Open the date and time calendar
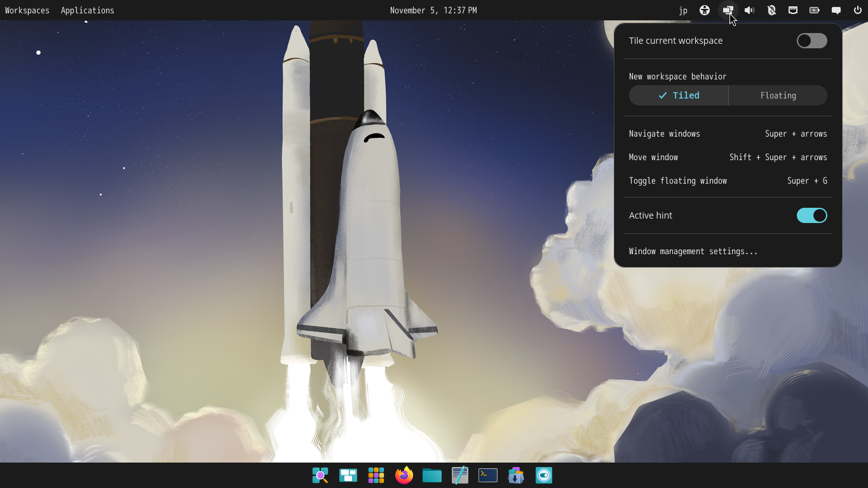 [x=433, y=10]
